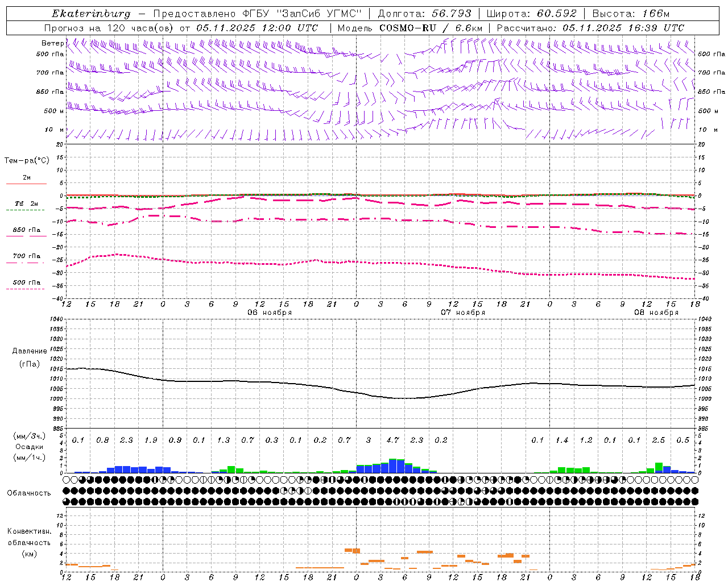
Task: Select the "1.3" precipitation total
Action: click(x=224, y=440)
